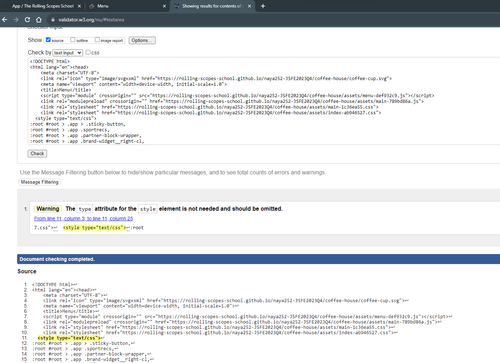
Task: Click source line 6 title Menu
Action: click(x=69, y=311)
